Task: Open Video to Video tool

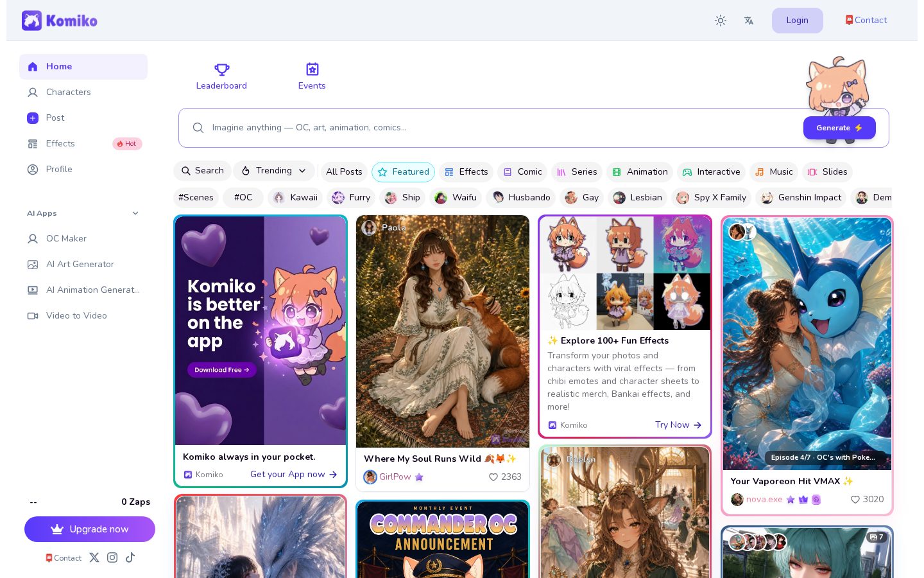Action: pos(83,316)
